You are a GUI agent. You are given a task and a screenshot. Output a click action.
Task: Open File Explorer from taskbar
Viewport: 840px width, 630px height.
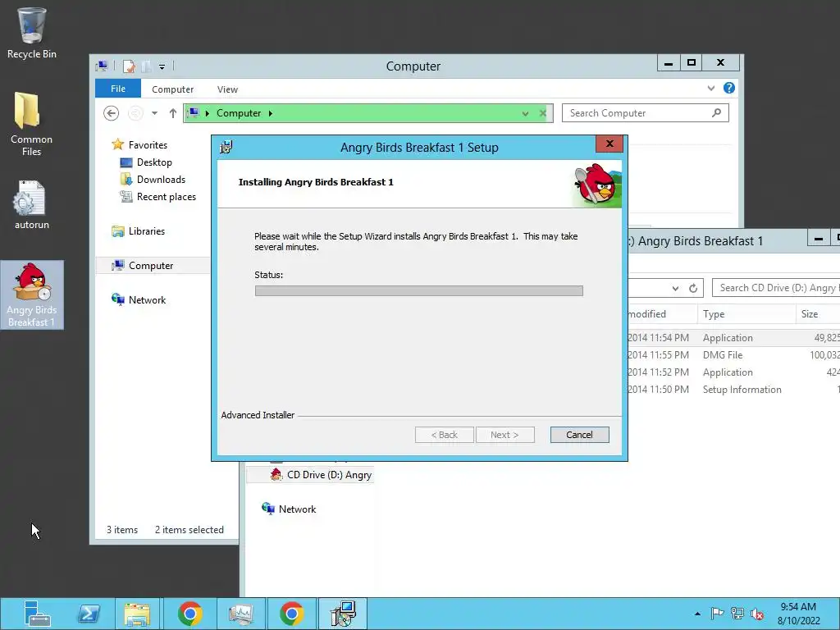(137, 614)
